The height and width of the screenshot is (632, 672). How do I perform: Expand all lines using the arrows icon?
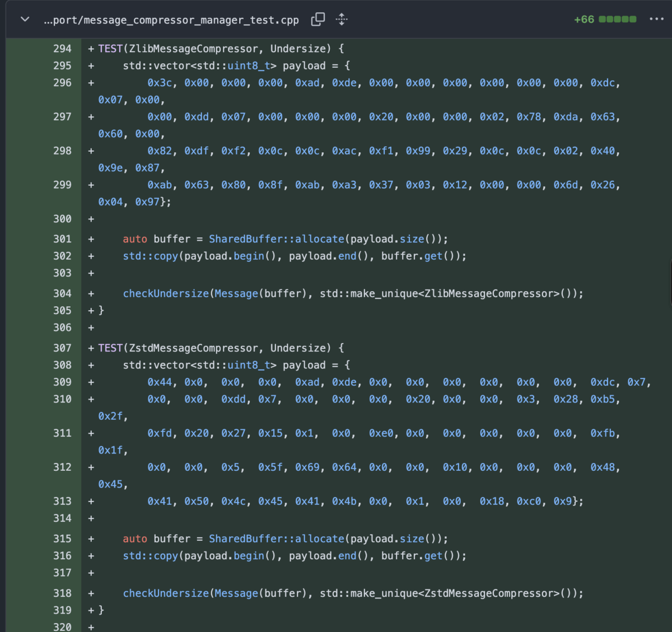tap(342, 20)
